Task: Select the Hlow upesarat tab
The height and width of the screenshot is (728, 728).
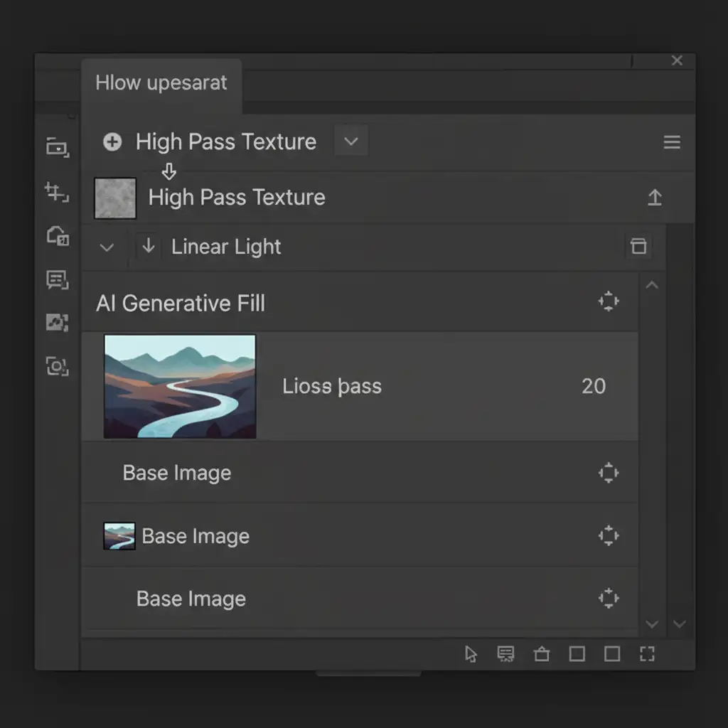Action: tap(161, 83)
